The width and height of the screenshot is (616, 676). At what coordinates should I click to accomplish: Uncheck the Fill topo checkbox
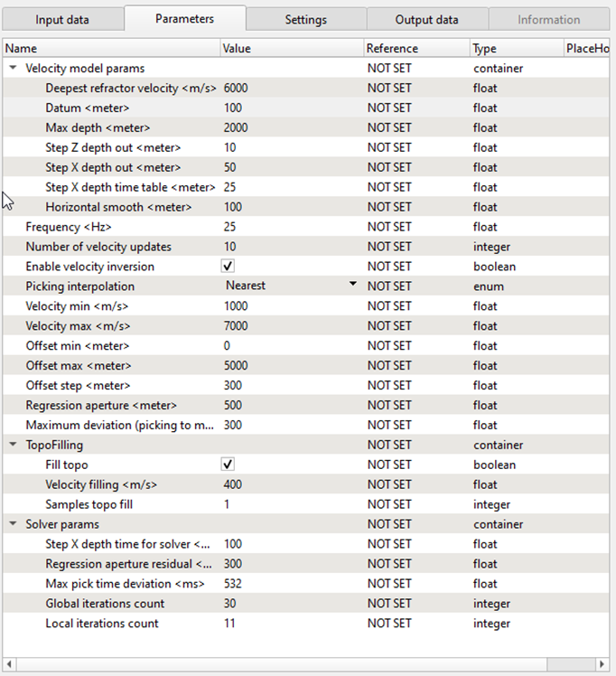pos(229,465)
